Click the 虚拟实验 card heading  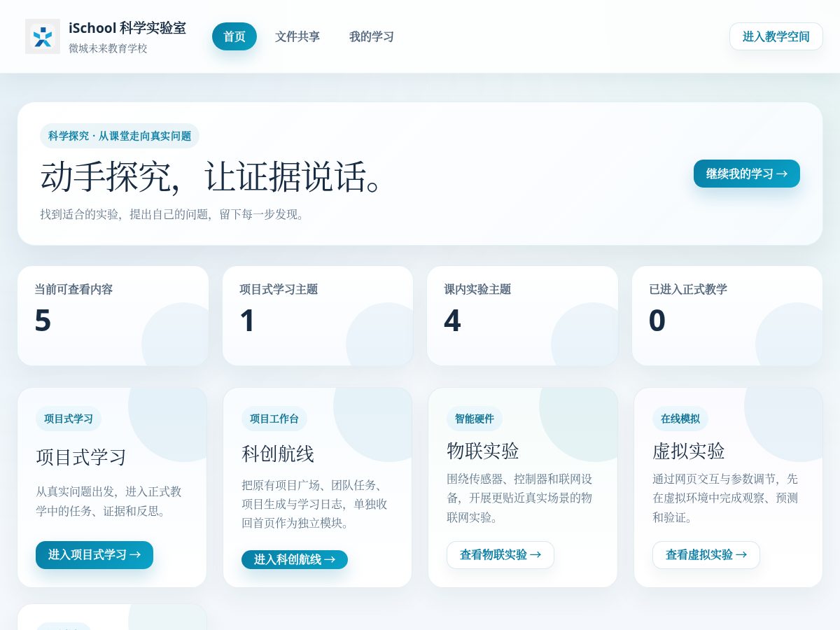[689, 451]
